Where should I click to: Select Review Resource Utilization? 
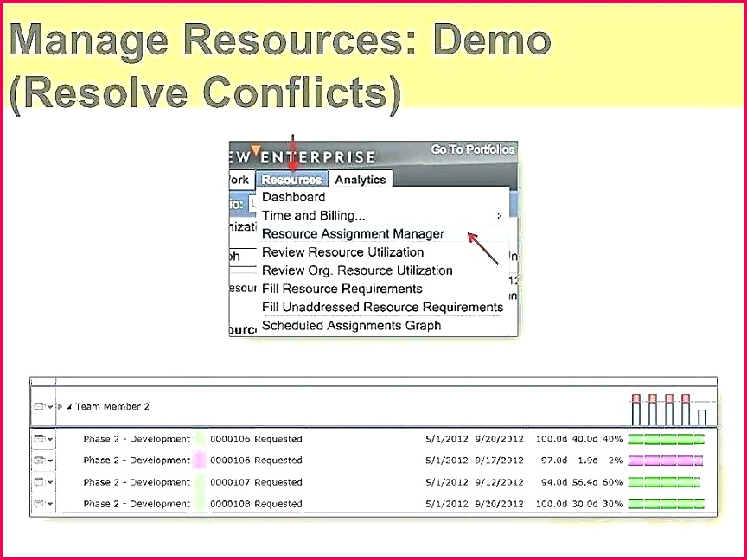coord(343,251)
